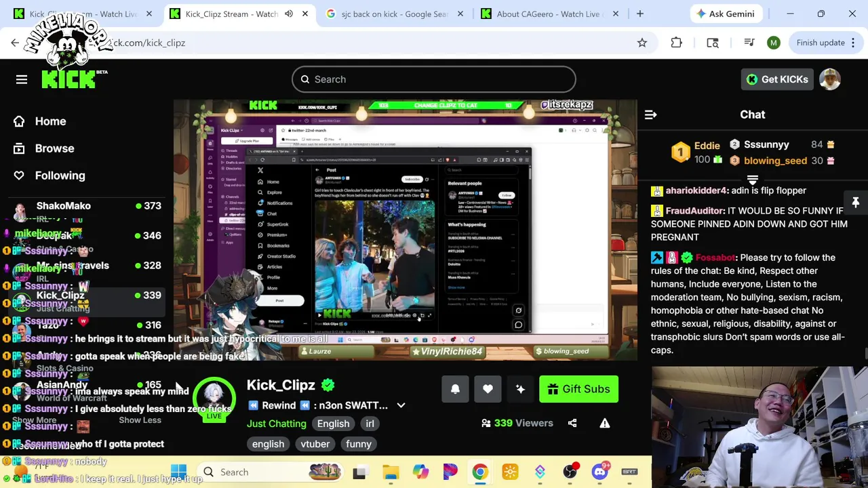Screen dimensions: 868x488
Task: Open the user profile avatar menu
Action: [x=830, y=79]
